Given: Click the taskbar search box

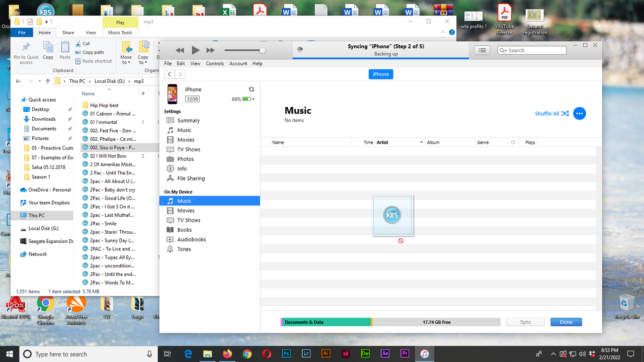Looking at the screenshot, I should [x=89, y=354].
